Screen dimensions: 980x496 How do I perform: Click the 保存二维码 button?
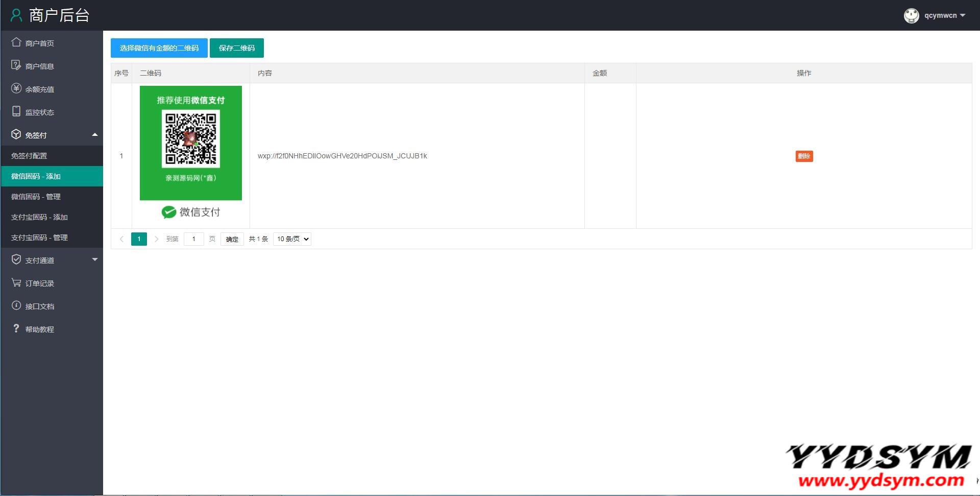point(236,48)
